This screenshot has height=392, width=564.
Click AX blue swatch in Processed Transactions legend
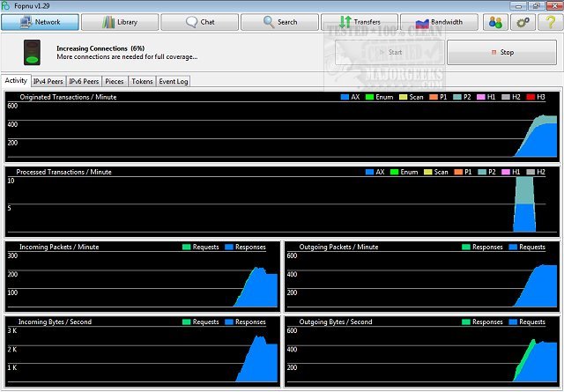[x=369, y=173]
